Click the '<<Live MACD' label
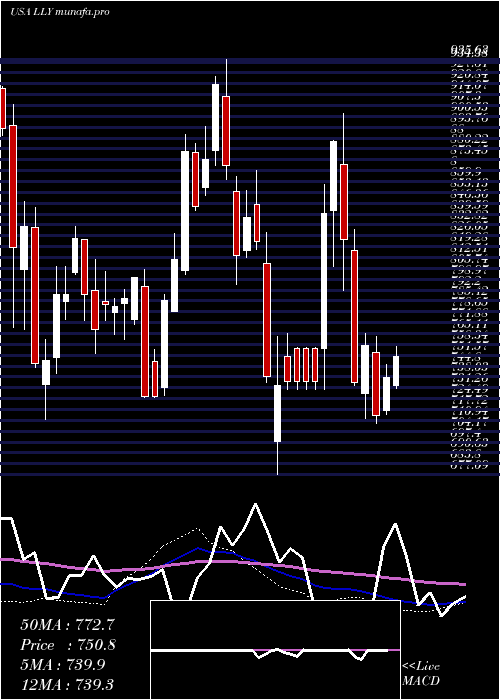Image resolution: width=500 pixels, height=700 pixels. click(421, 674)
